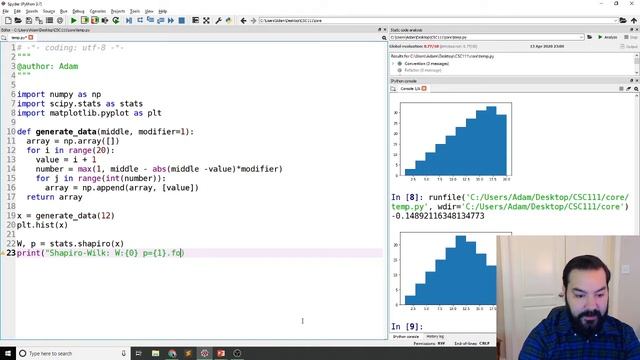Open the Windows Start menu
Screen dimensions: 640x360
coord(8,353)
